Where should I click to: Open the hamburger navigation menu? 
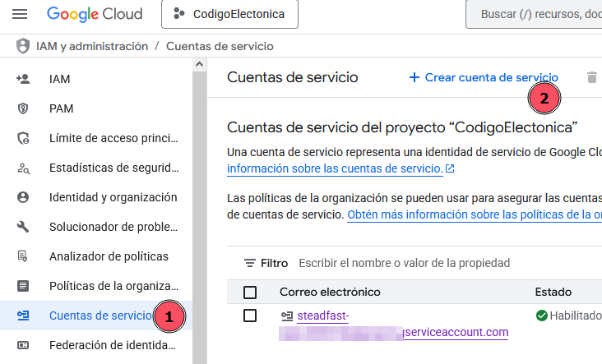pyautogui.click(x=20, y=14)
